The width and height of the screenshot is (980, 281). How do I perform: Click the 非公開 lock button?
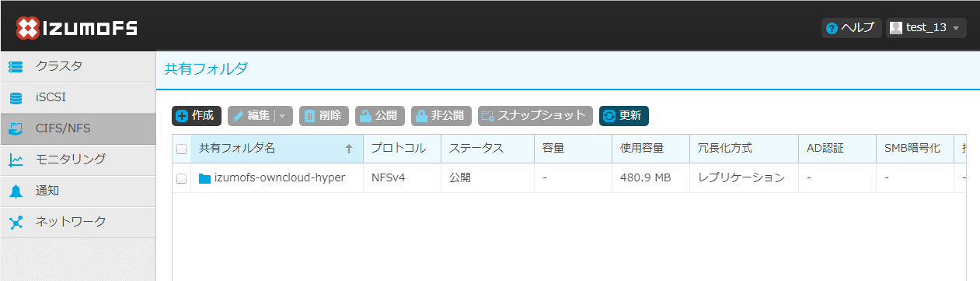441,116
